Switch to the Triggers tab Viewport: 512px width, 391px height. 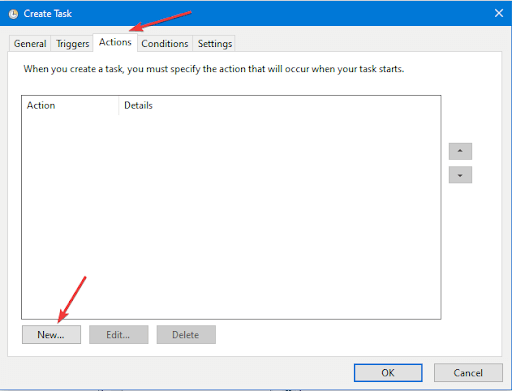click(72, 44)
